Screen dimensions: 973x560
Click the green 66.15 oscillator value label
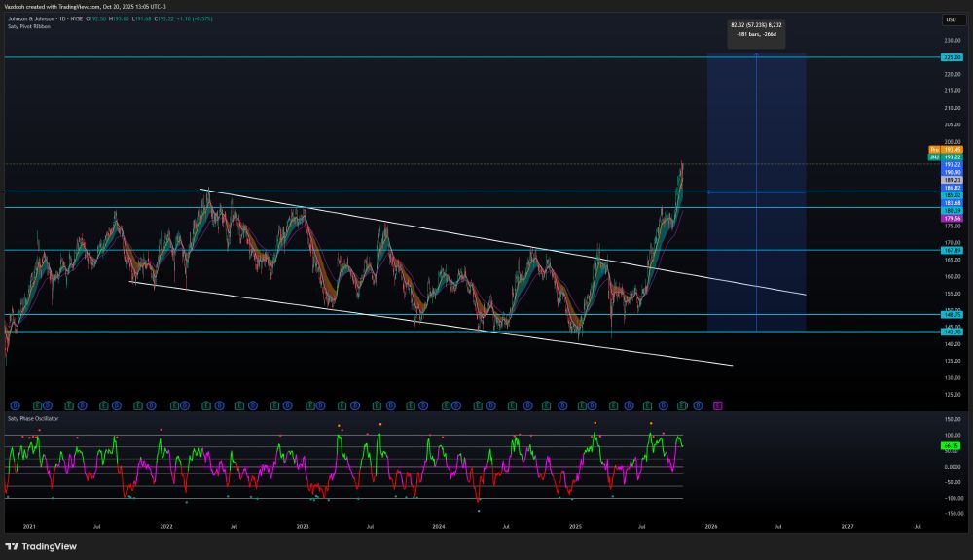tap(952, 446)
